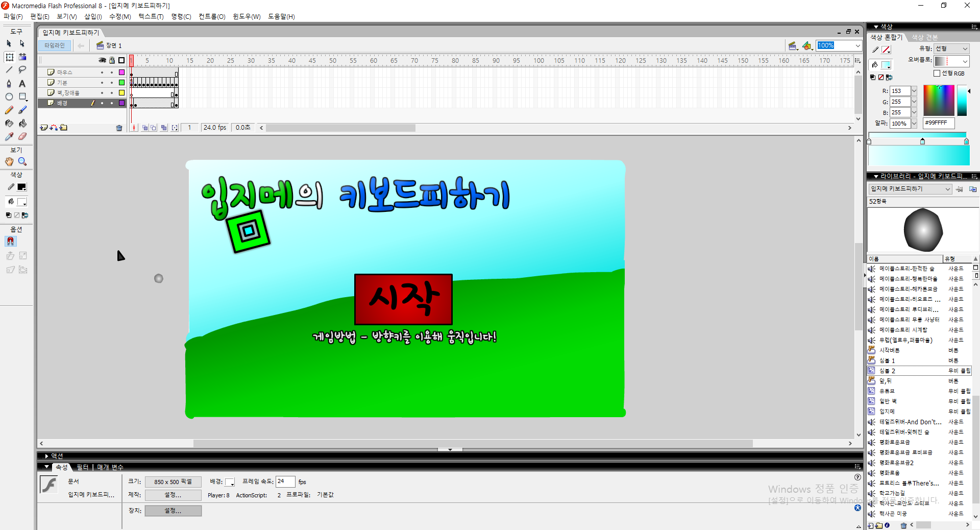Image resolution: width=980 pixels, height=530 pixels.
Task: Click the 장치 설정... button
Action: 173,511
